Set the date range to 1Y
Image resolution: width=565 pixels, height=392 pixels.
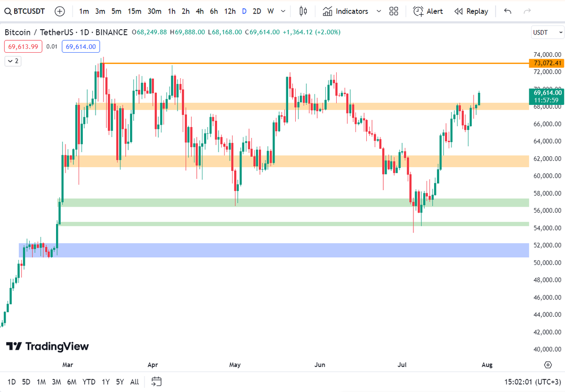107,382
